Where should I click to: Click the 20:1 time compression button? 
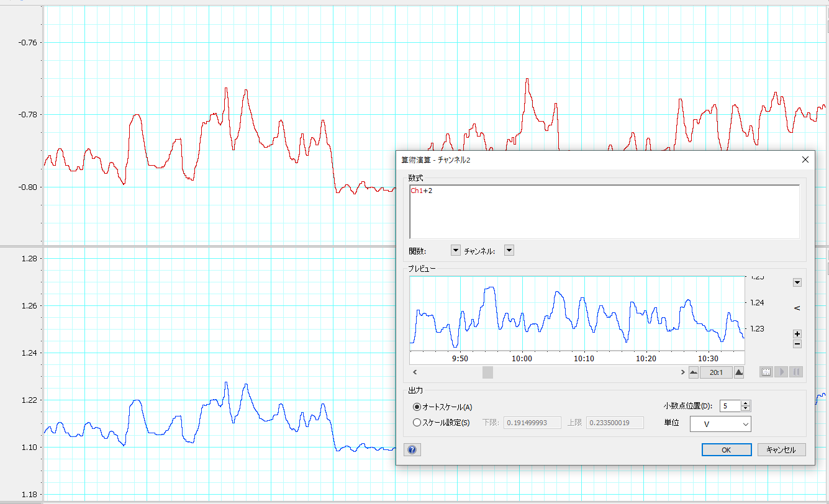point(716,372)
